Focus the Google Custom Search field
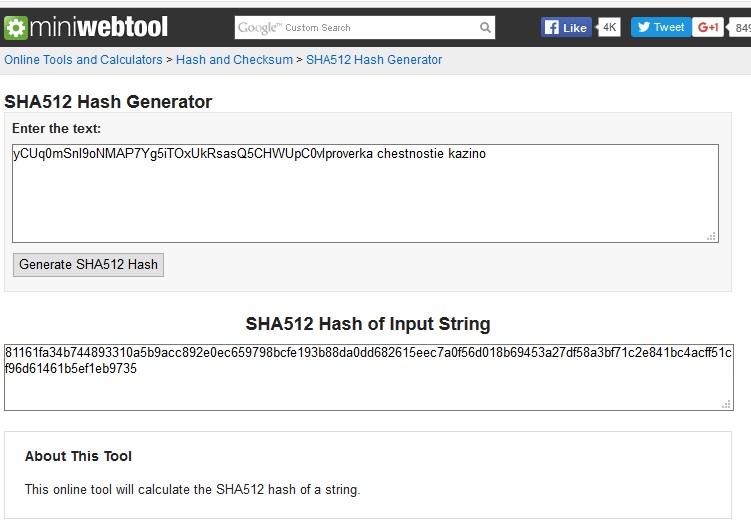Screen dimensions: 751x522 tap(355, 28)
